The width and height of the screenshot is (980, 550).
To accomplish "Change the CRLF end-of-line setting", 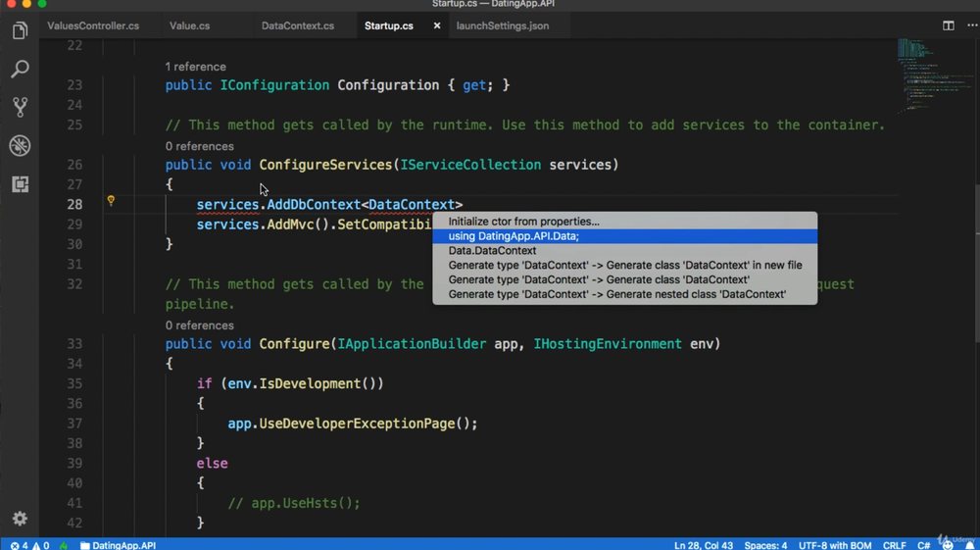I will tap(894, 545).
